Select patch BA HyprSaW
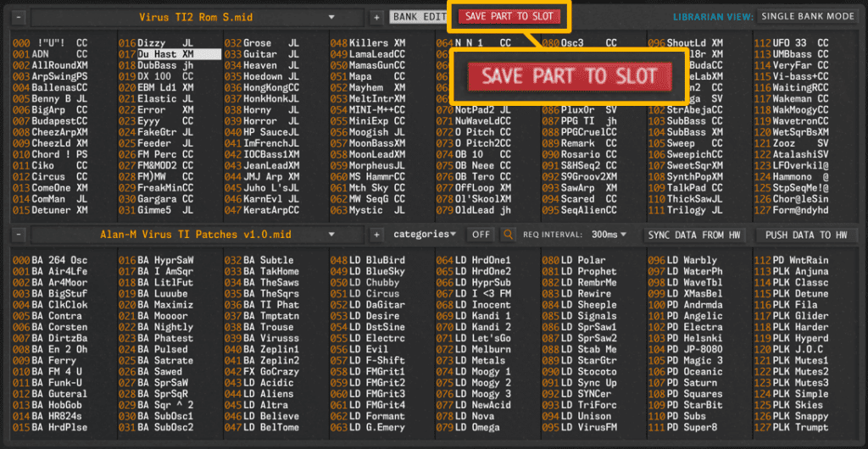Viewport: 868px width, 449px height. (156, 260)
